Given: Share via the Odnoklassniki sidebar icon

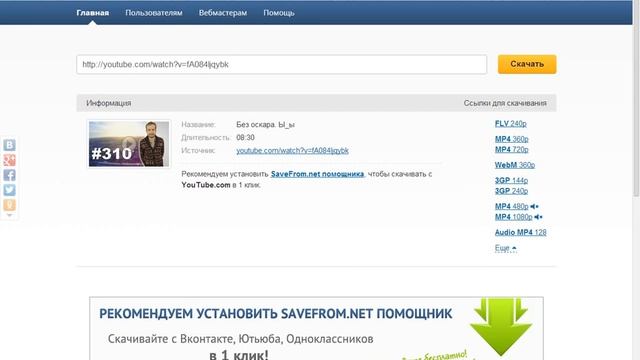Looking at the screenshot, I should click(9, 205).
